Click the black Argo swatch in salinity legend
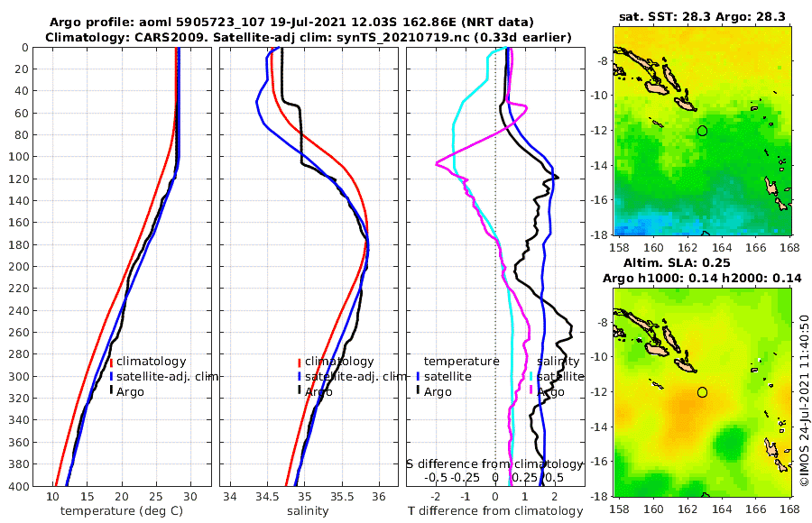Image resolution: width=812 pixels, height=523 pixels. click(x=300, y=391)
